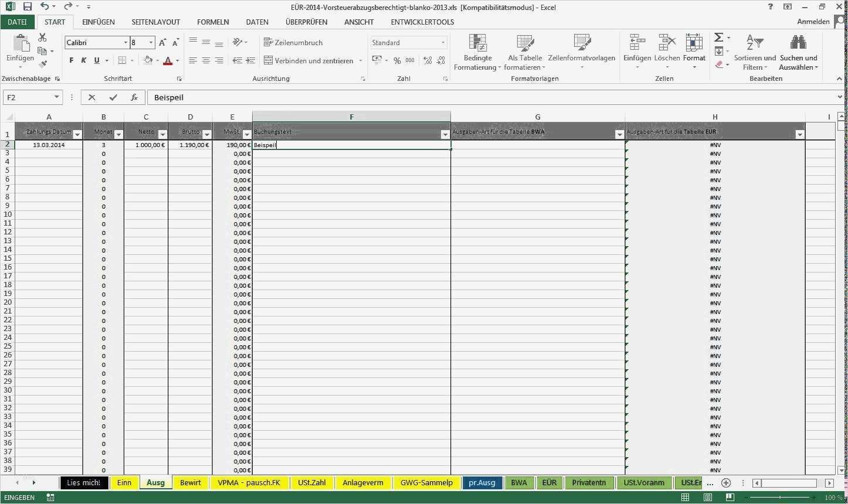848x504 pixels.
Task: Click Als Tabelle formatieren
Action: click(x=525, y=52)
